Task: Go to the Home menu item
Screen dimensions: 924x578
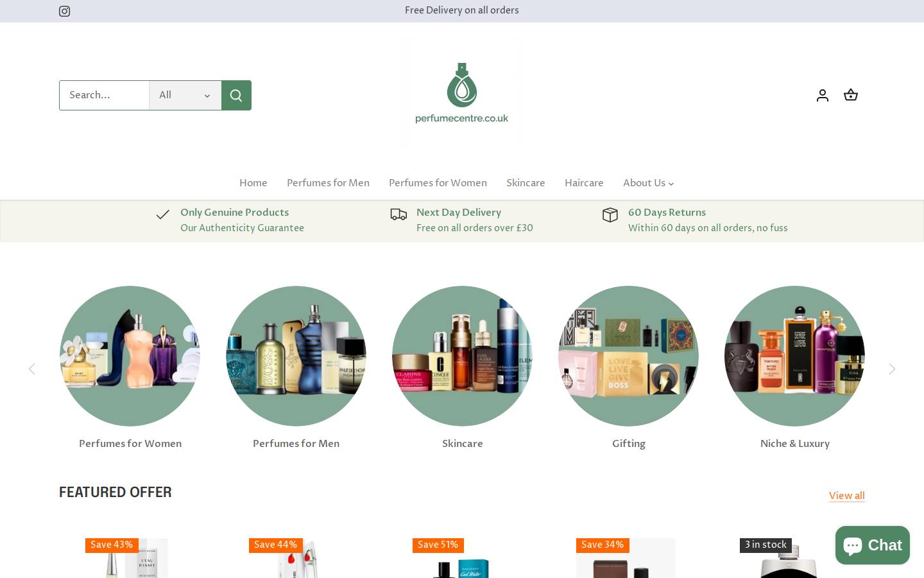Action: pyautogui.click(x=253, y=183)
